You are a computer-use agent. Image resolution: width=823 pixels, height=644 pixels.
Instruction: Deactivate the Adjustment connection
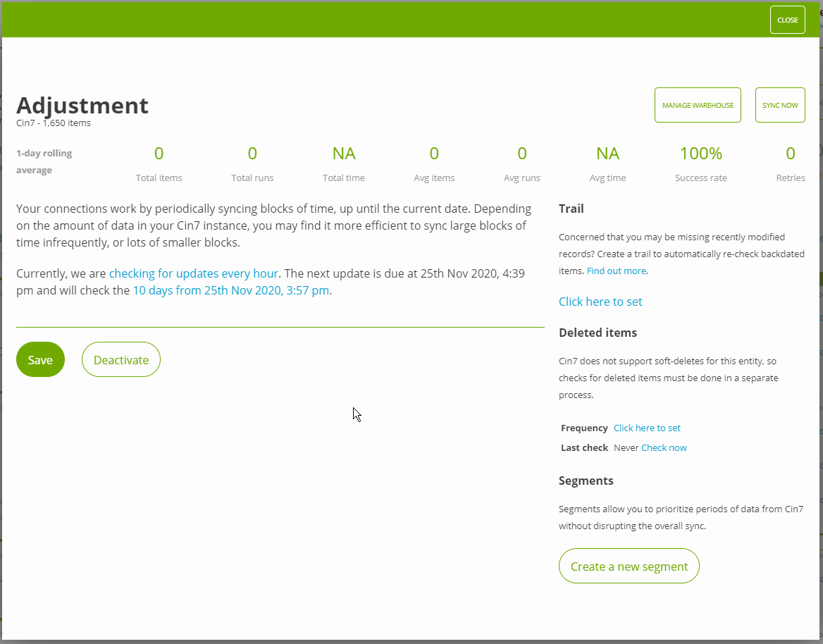pos(120,359)
